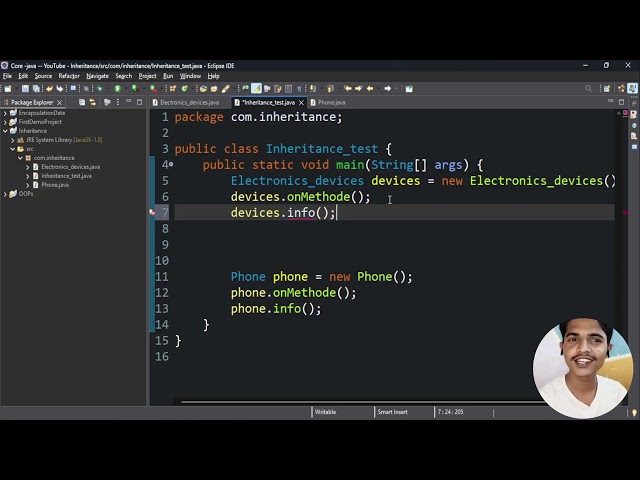Click the pencil Search toolbar icon
The image size is (640, 480).
tap(225, 89)
